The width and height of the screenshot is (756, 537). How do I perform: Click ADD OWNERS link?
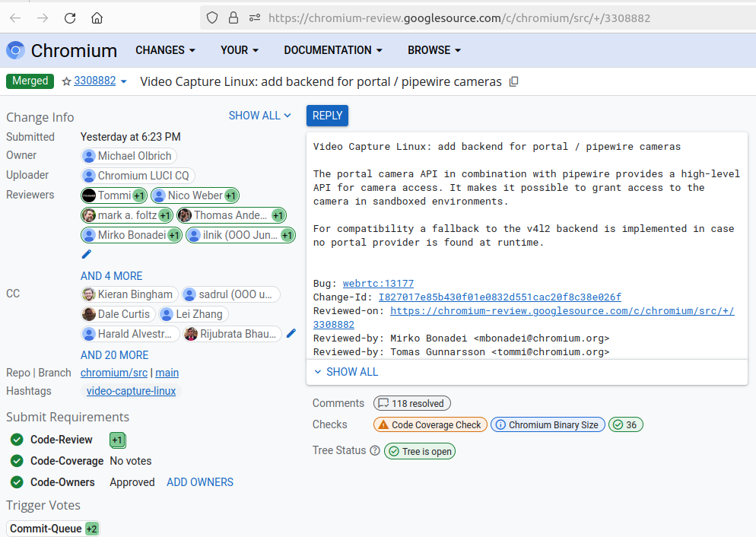[200, 482]
